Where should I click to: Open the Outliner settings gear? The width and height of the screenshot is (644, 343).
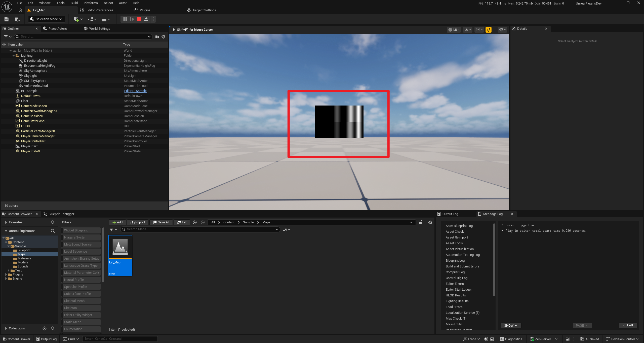[163, 37]
